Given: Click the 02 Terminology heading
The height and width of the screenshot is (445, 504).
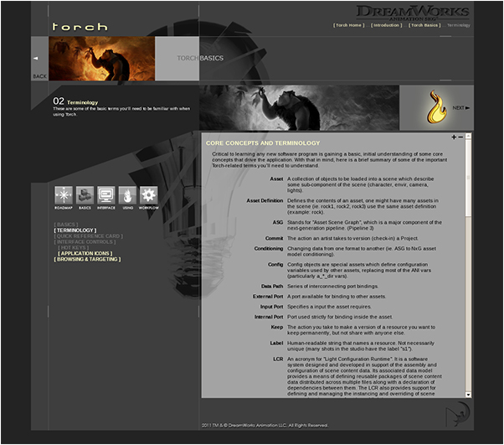Looking at the screenshot, I should click(75, 101).
